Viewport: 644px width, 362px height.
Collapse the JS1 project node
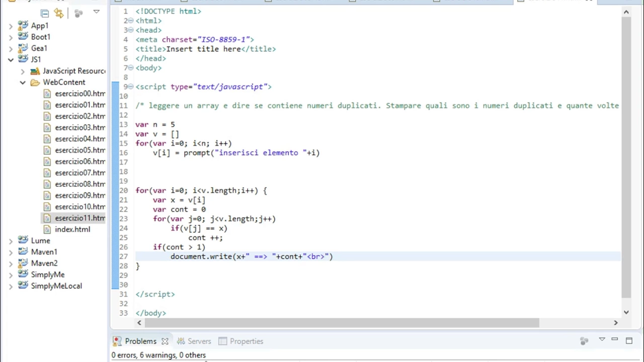pos(11,59)
